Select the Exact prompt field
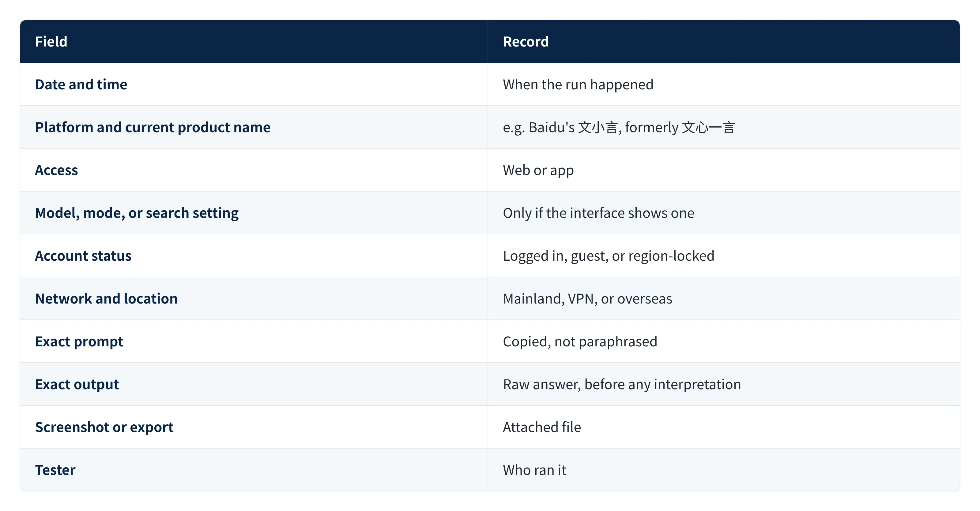Screen dimensions: 980x511 254,341
